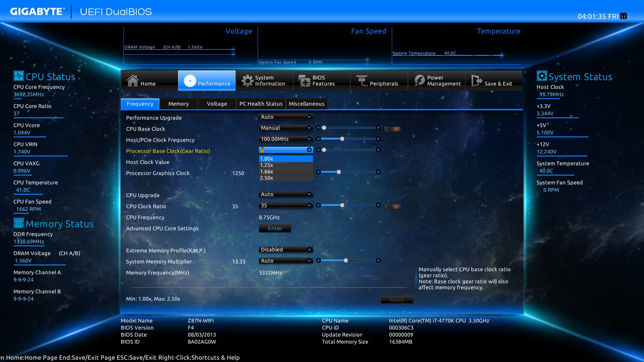Click right arrow of CPU Clock Ratio slider
The image size is (644, 362).
point(378,205)
